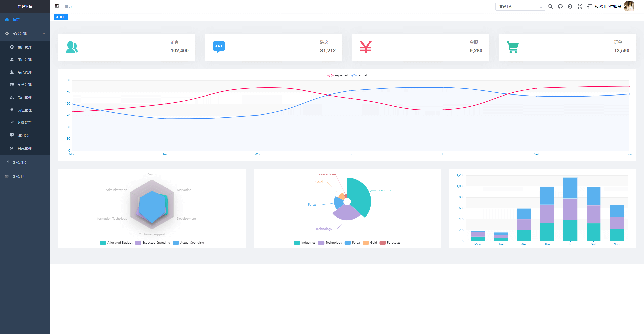Click the GitHub icon in top bar
Screen dimensions: 644x334
coord(559,6)
